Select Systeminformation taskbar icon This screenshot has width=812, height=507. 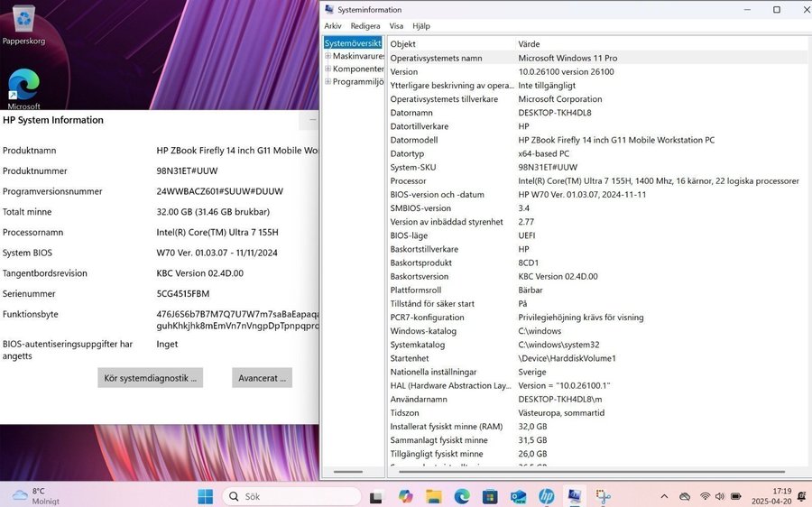[575, 496]
